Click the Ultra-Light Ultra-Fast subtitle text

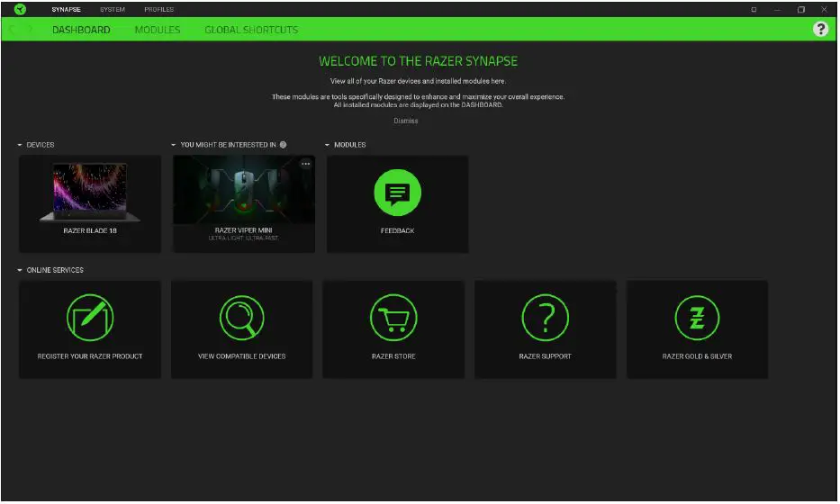click(244, 238)
